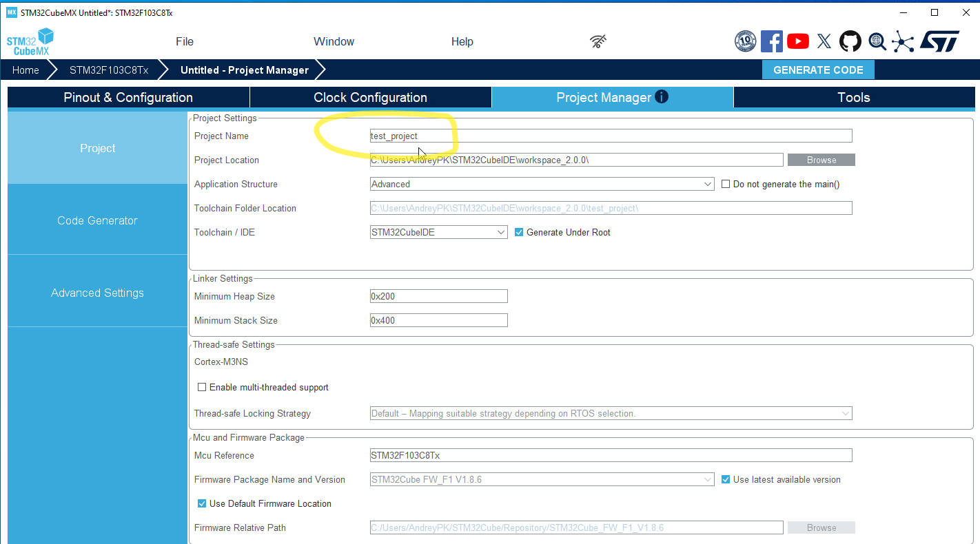Screen dimensions: 980x544
Task: Click the Project Name input field
Action: (611, 136)
